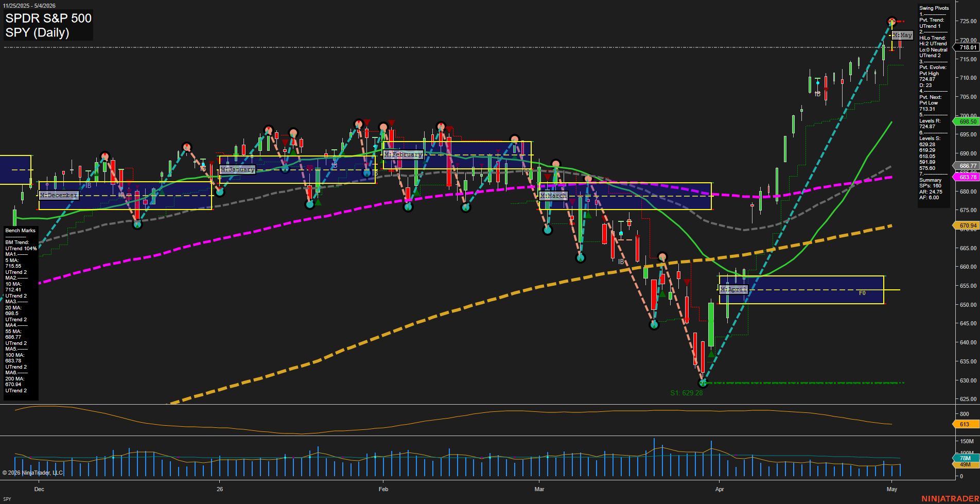The height and width of the screenshot is (504, 980).
Task: Click the May label on the time axis
Action: point(892,489)
